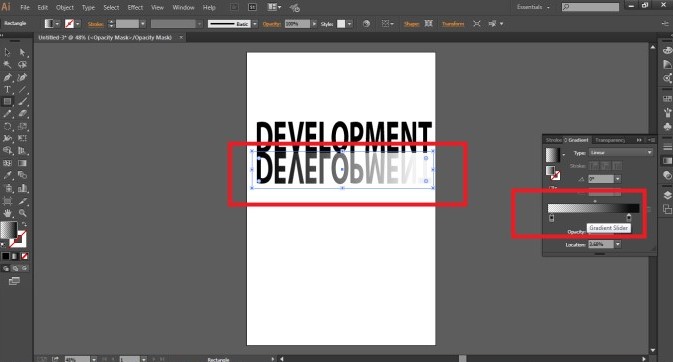Select the Rotate tool
This screenshot has width=673, height=362.
(7, 126)
